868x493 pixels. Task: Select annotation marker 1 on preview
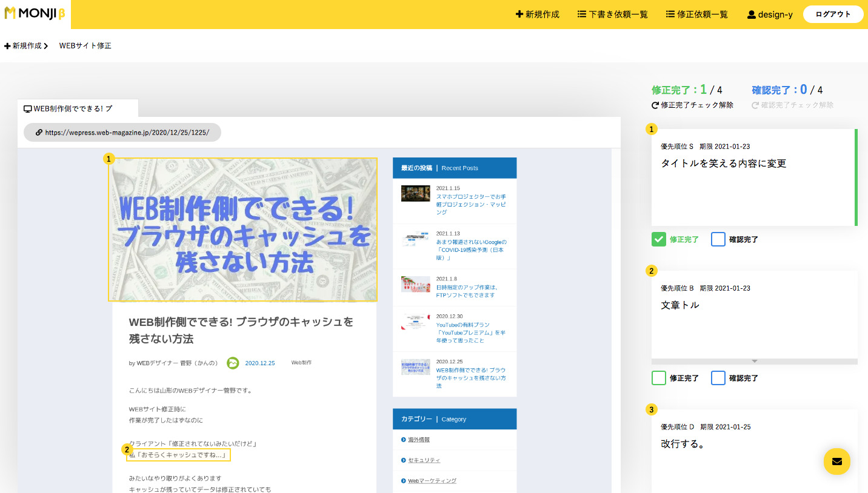109,159
